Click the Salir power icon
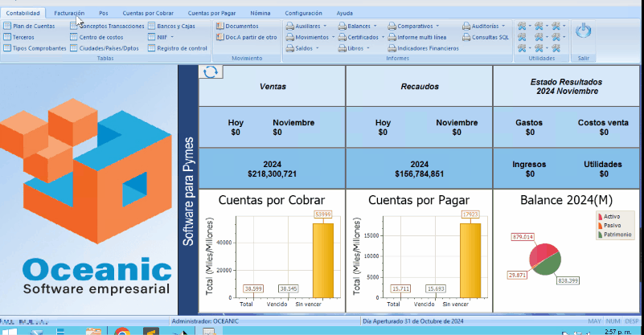Viewport: 644px width, 335px height. coord(583,31)
